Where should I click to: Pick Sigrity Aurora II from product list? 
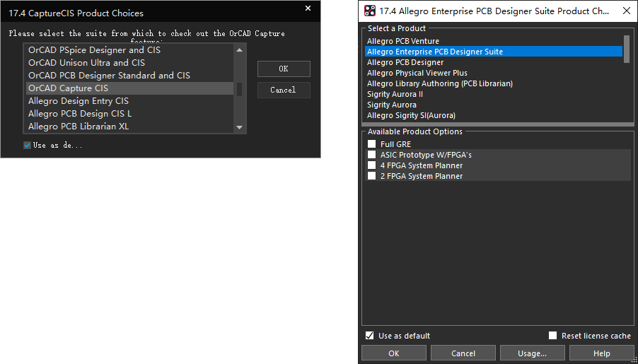[x=395, y=94]
